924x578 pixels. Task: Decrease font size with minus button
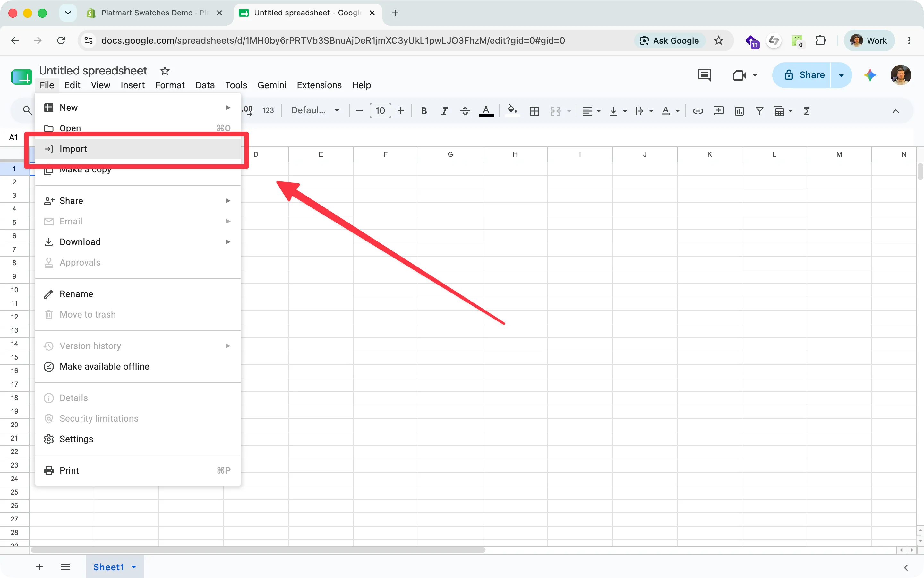(359, 111)
